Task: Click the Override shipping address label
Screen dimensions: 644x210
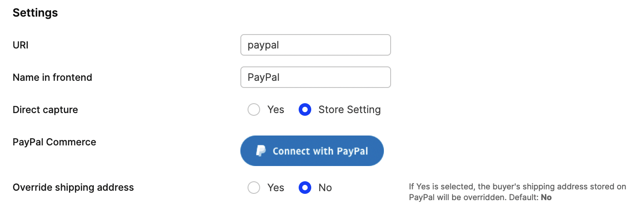Action: tap(73, 188)
